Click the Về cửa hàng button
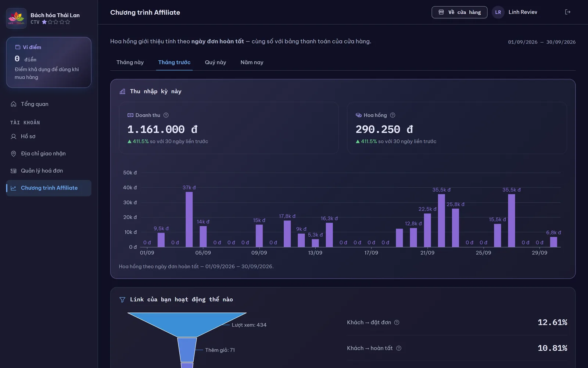The image size is (588, 368). pyautogui.click(x=459, y=12)
